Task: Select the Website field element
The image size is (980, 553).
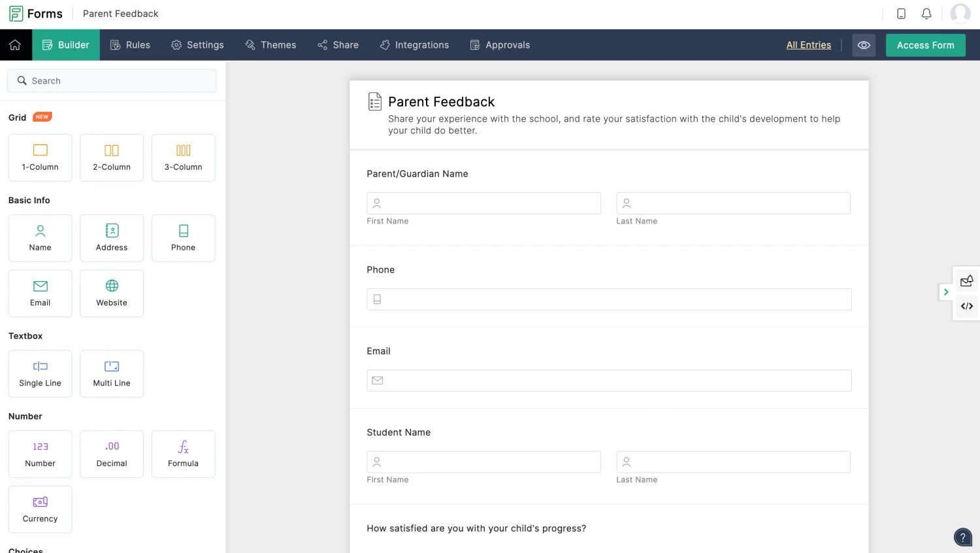Action: point(111,293)
